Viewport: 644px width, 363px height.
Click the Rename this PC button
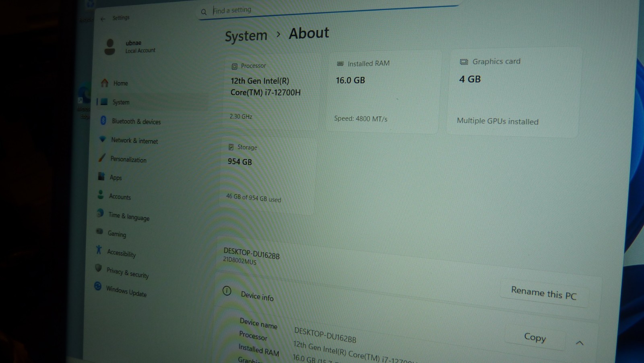pyautogui.click(x=544, y=293)
